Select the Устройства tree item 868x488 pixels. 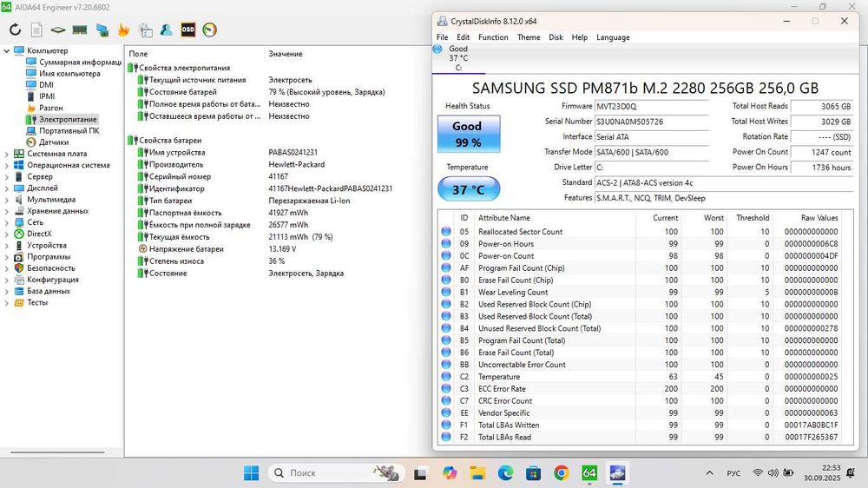pos(47,246)
